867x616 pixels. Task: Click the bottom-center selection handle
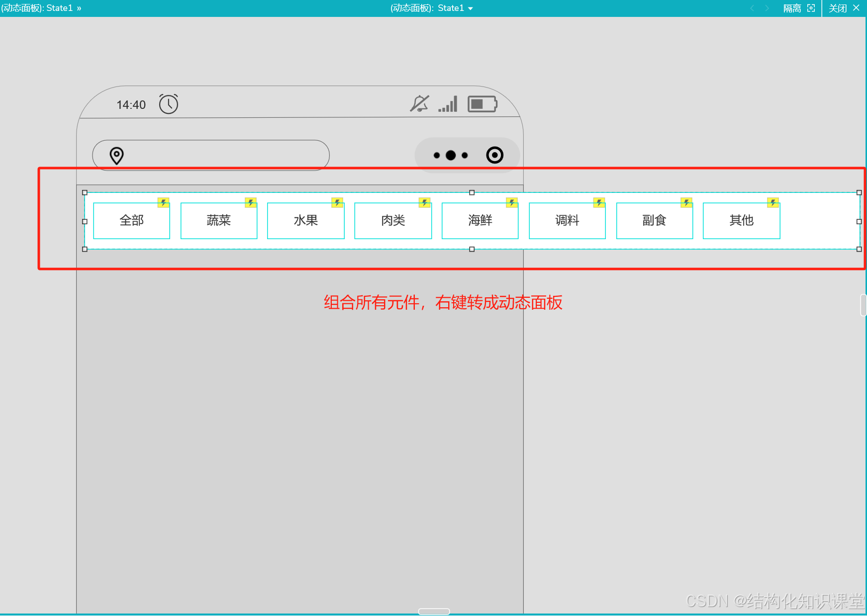tap(472, 249)
